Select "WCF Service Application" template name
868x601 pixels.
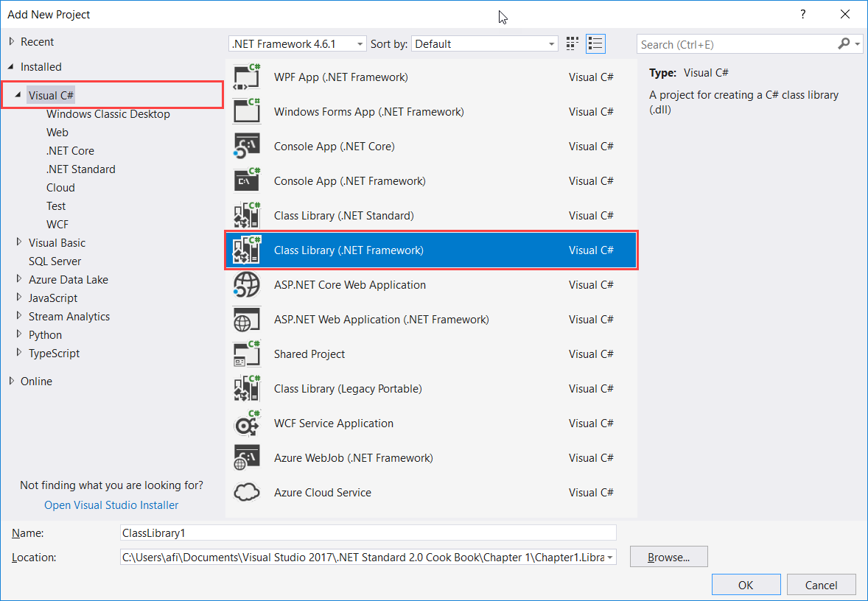(334, 423)
